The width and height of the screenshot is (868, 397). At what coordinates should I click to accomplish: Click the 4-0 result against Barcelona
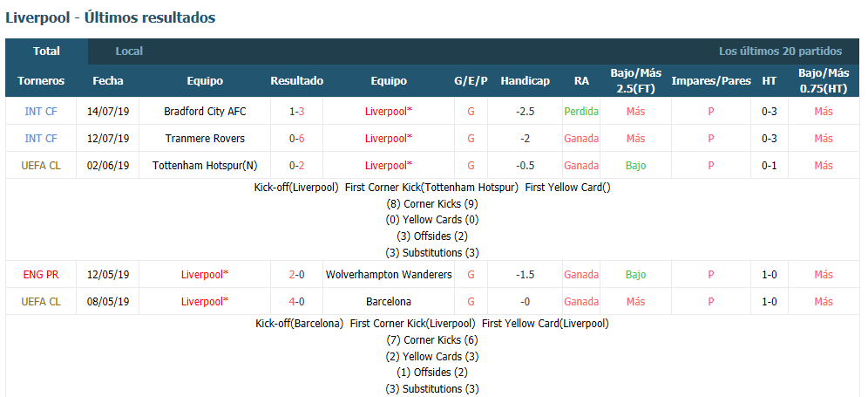click(x=296, y=302)
